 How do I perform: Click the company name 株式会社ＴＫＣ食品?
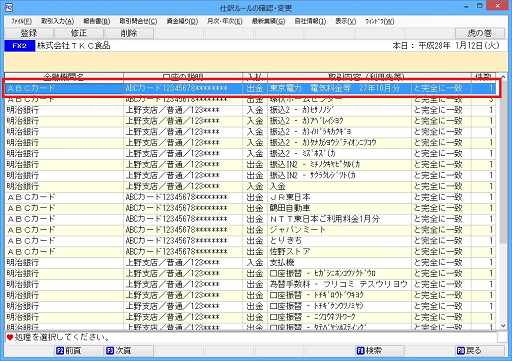(74, 46)
